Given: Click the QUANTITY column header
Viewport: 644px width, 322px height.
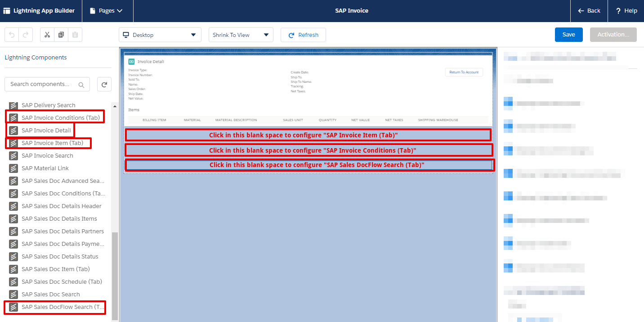Looking at the screenshot, I should click(x=328, y=120).
